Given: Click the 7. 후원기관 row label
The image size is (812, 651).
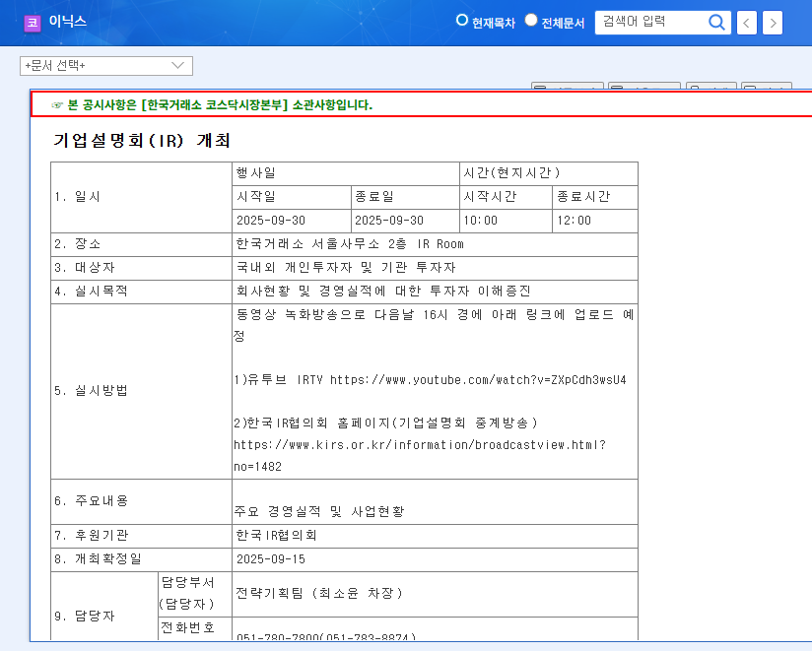Looking at the screenshot, I should click(x=91, y=535).
